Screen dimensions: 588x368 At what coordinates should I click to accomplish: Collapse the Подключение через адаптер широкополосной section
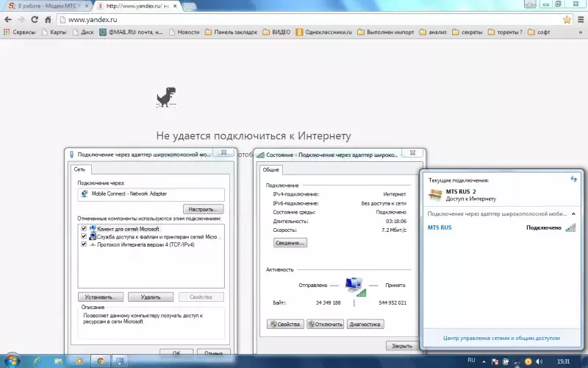573,214
